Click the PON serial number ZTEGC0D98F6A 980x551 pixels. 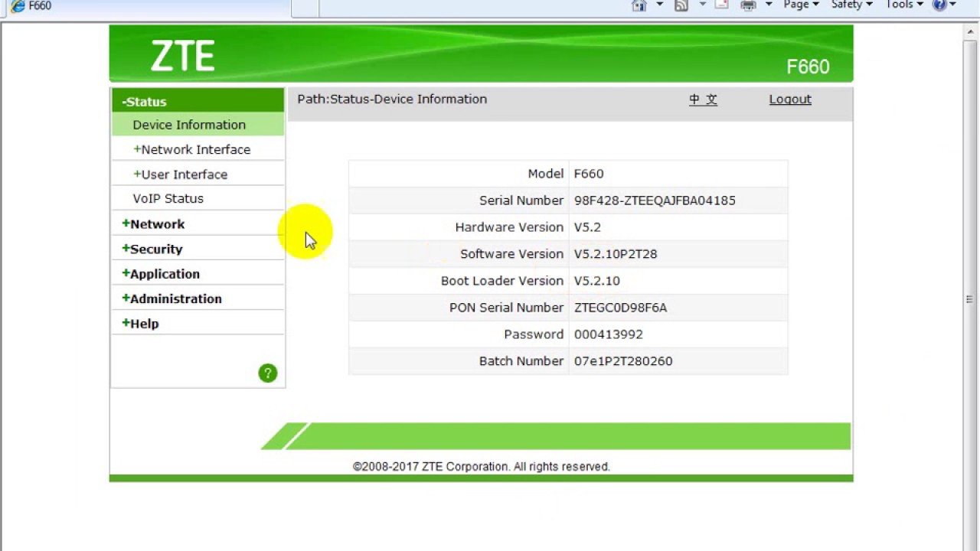pyautogui.click(x=620, y=308)
